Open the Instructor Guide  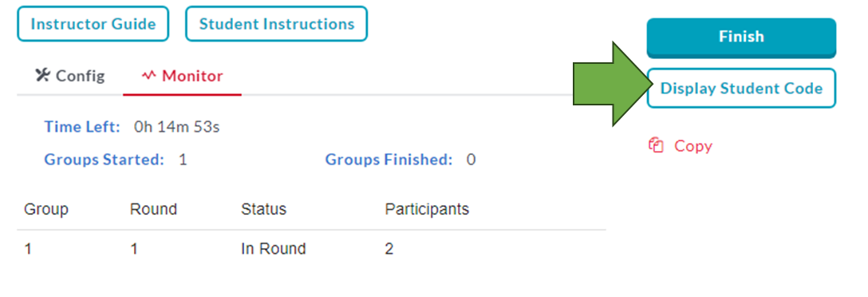(93, 24)
